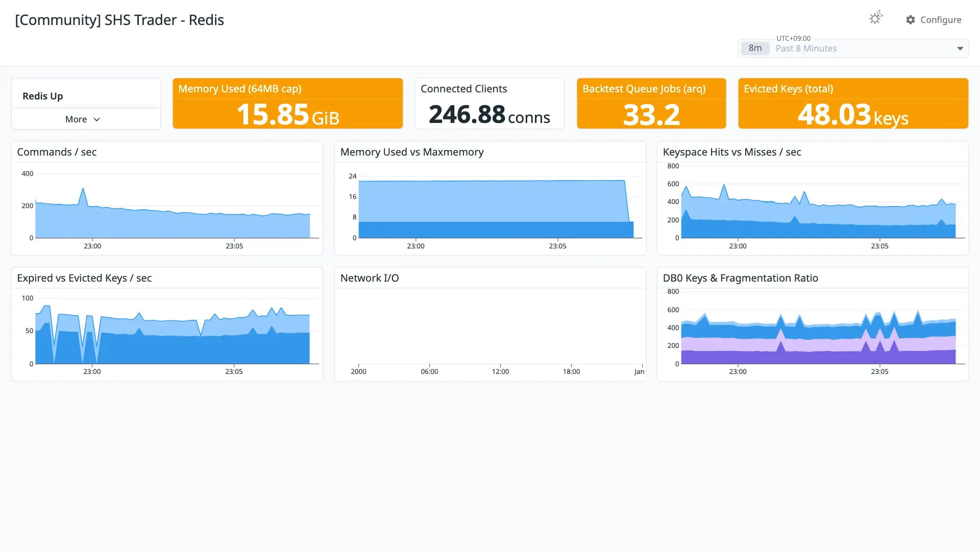Click the 15.85 GiB memory value
Screen dimensions: 980x551
coord(288,115)
